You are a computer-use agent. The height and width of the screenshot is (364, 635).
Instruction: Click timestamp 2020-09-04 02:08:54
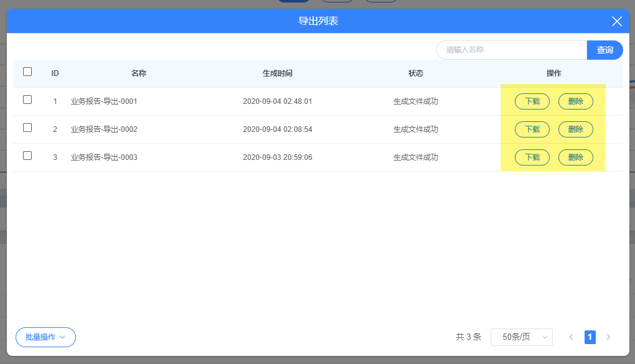point(278,129)
